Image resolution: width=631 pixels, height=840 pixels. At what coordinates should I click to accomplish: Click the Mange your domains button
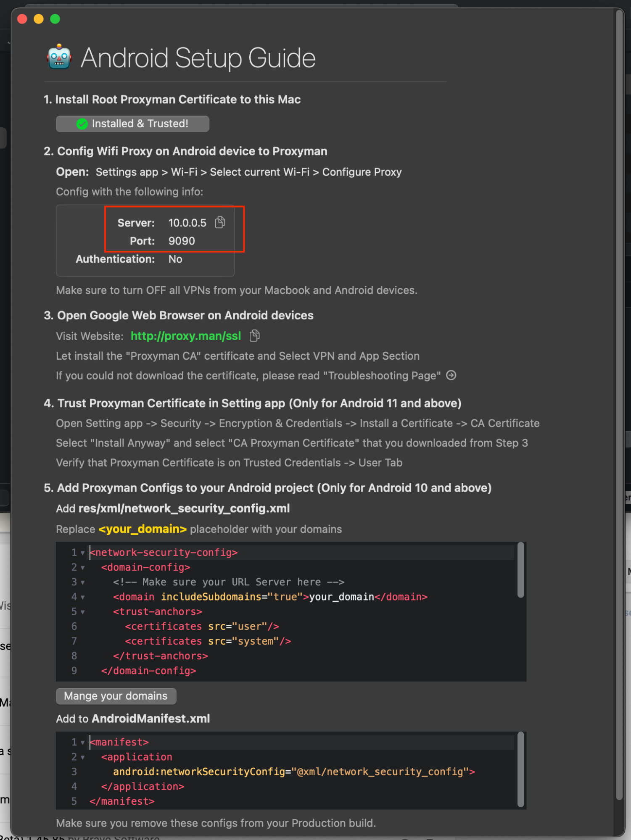pos(116,696)
